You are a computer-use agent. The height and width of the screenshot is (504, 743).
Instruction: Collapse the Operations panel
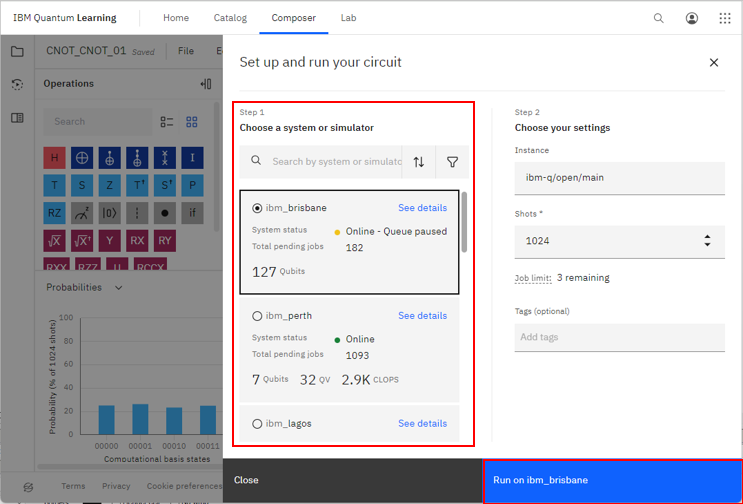pos(206,84)
